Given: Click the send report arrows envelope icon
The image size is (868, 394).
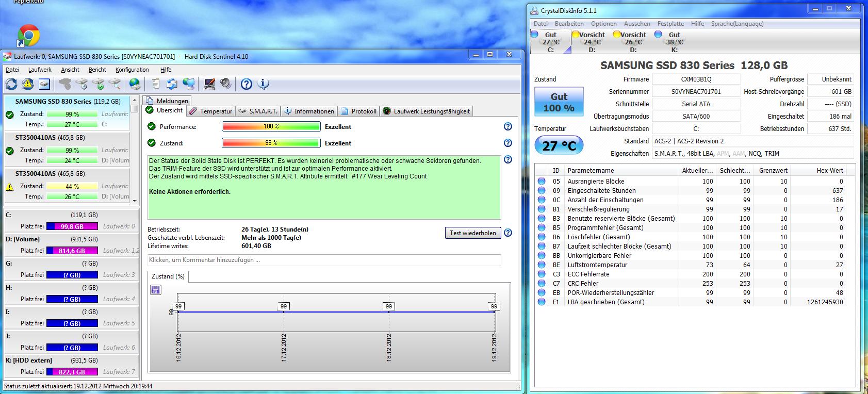Looking at the screenshot, I should 172,84.
